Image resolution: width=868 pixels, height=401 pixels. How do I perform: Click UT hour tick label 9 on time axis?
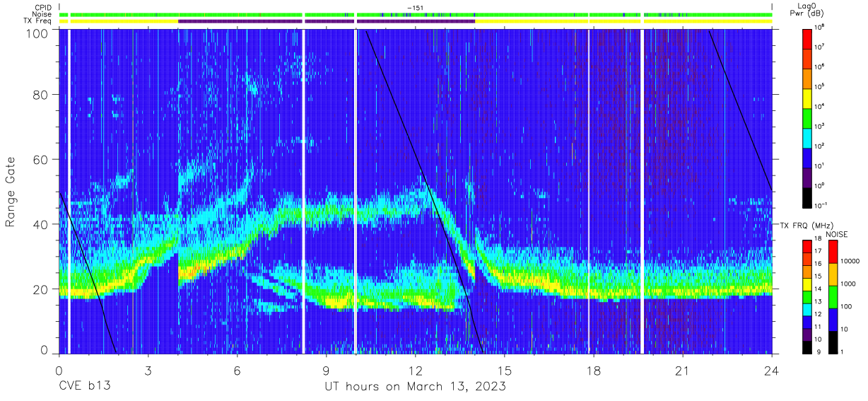coord(326,371)
